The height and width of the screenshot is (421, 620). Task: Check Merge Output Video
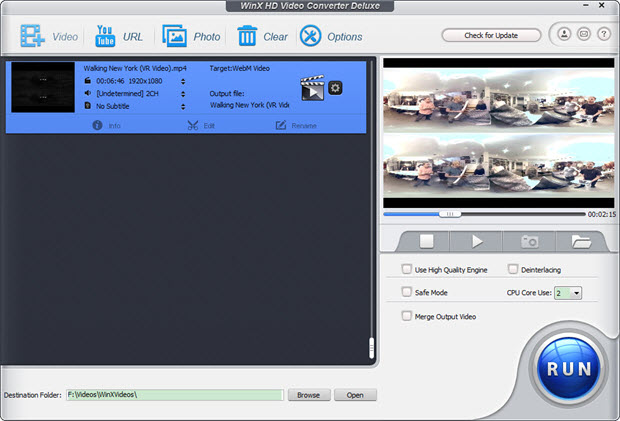406,316
